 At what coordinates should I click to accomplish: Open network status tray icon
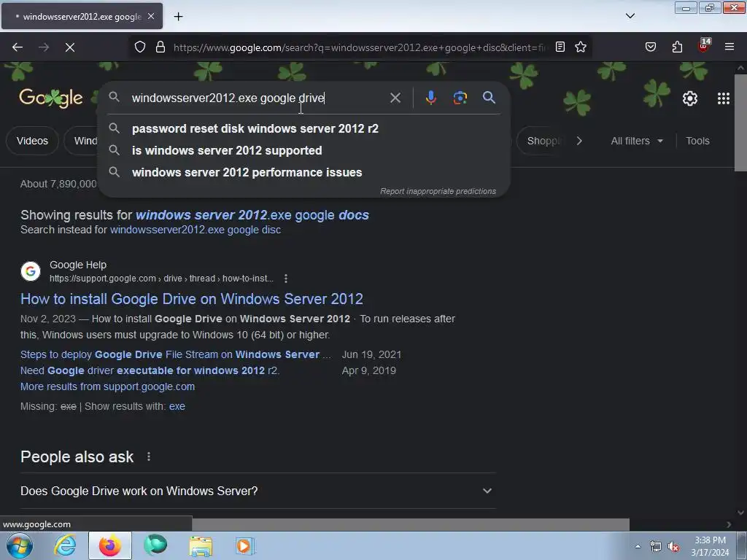pos(656,546)
